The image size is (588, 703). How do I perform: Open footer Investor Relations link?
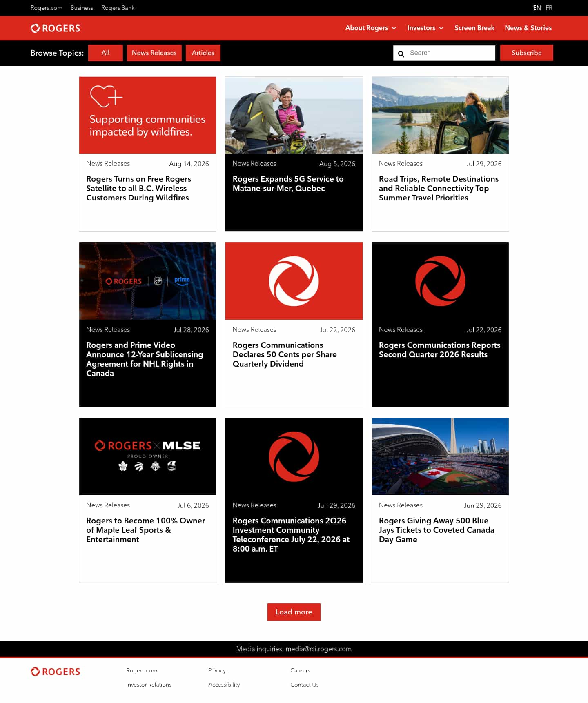pos(149,685)
